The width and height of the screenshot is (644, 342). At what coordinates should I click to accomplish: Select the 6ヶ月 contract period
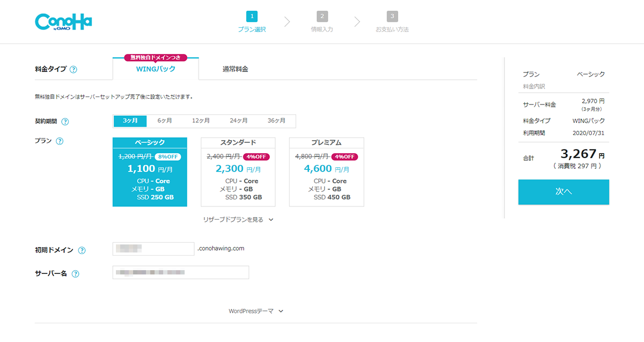click(x=165, y=121)
